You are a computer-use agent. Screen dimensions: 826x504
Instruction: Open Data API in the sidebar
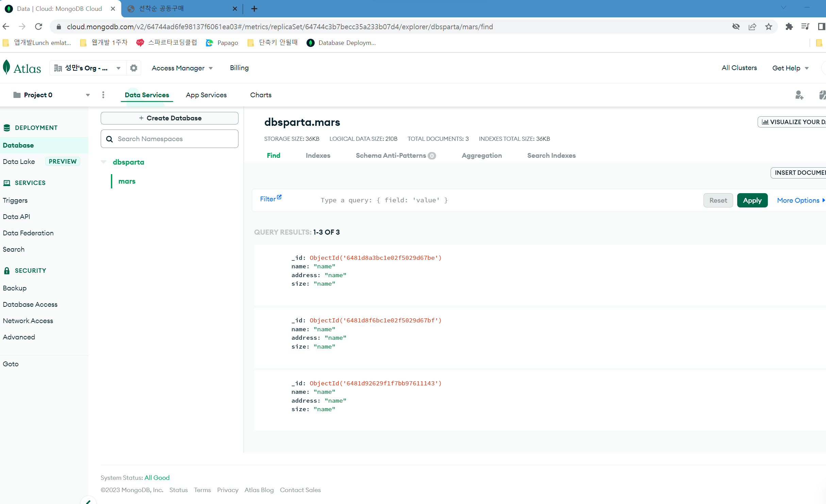click(x=16, y=217)
